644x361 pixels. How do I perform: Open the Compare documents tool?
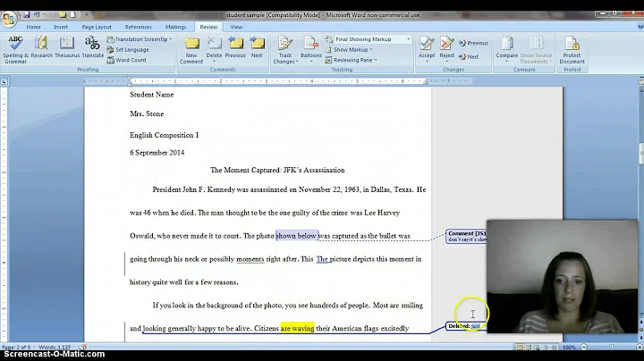[507, 50]
